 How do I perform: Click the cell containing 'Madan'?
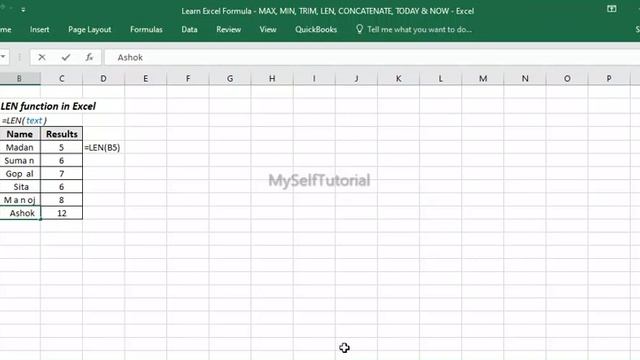click(20, 147)
